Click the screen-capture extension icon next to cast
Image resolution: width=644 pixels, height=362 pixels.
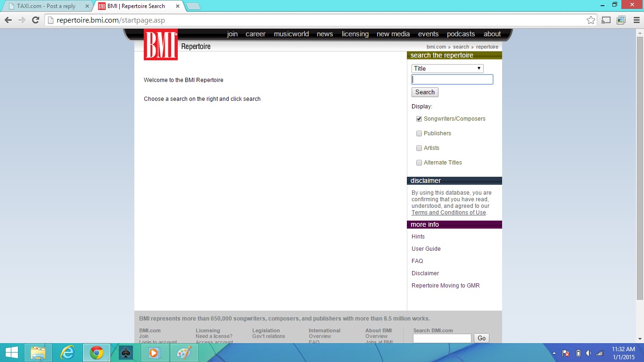[621, 20]
